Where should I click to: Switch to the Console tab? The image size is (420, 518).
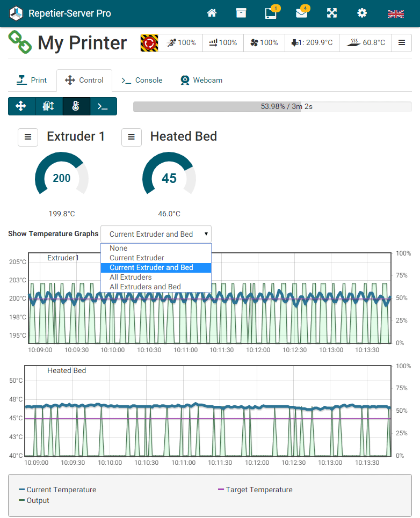coord(142,80)
